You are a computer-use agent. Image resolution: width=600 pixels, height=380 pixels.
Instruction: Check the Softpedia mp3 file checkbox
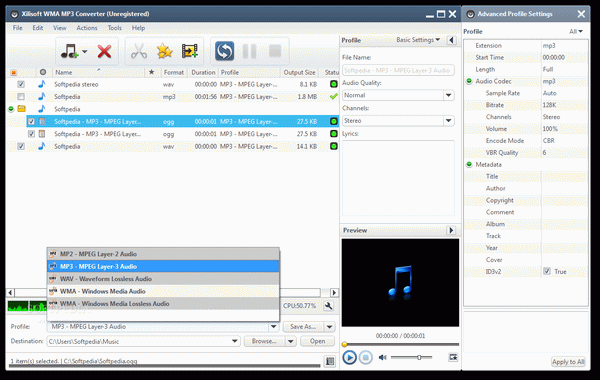(x=21, y=96)
